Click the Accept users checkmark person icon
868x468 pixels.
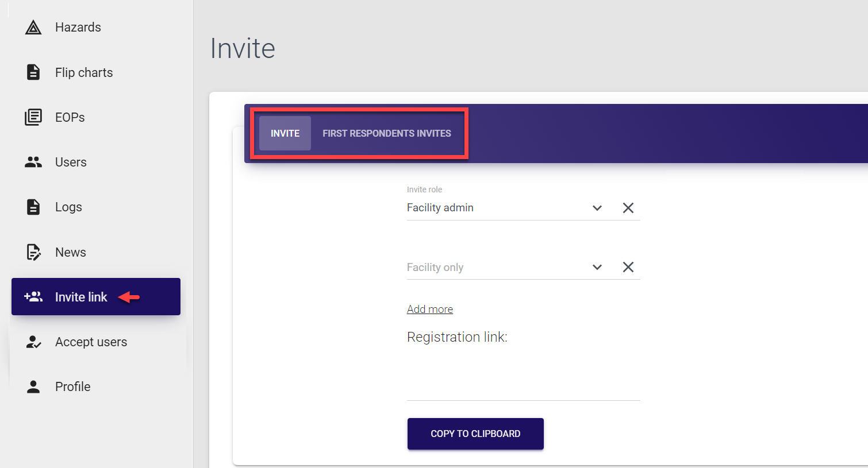pyautogui.click(x=33, y=342)
